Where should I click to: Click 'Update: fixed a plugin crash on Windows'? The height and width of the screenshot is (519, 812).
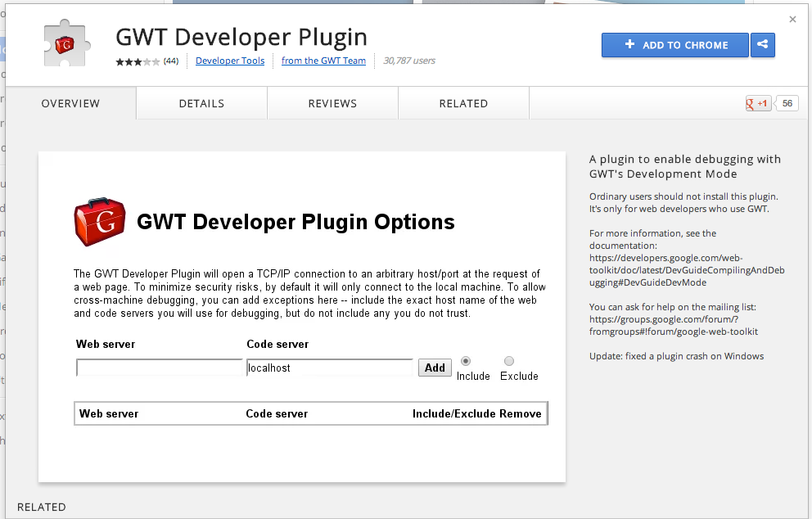tap(676, 356)
